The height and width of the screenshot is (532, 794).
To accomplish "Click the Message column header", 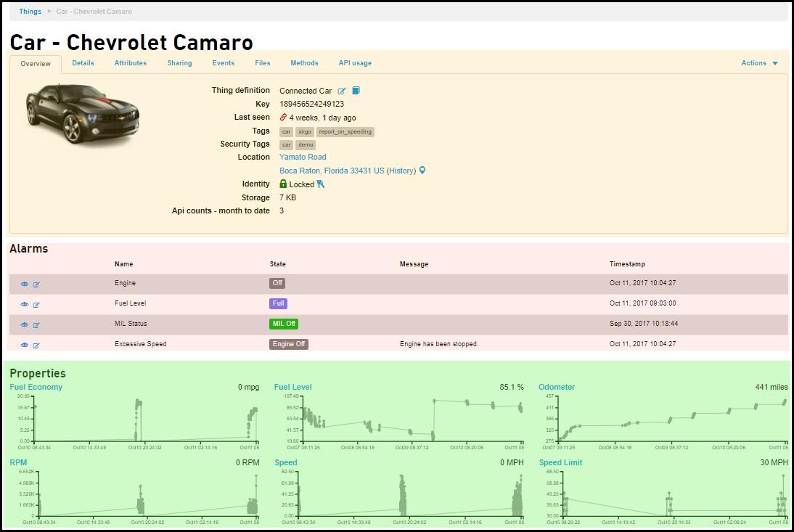I will (x=414, y=264).
